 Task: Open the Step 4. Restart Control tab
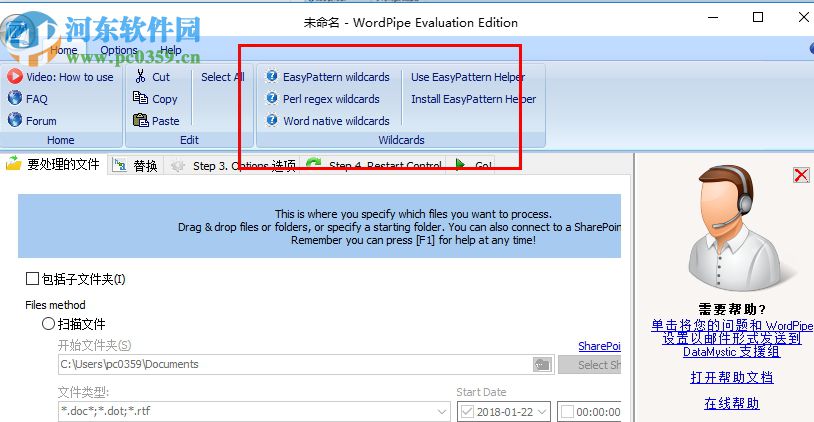coord(374,166)
